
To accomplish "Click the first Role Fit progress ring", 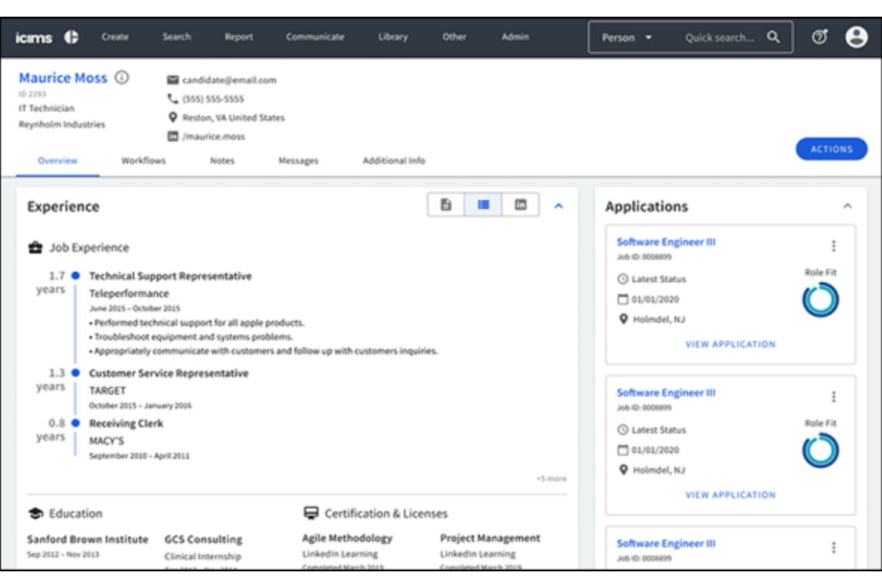I will coord(820,300).
